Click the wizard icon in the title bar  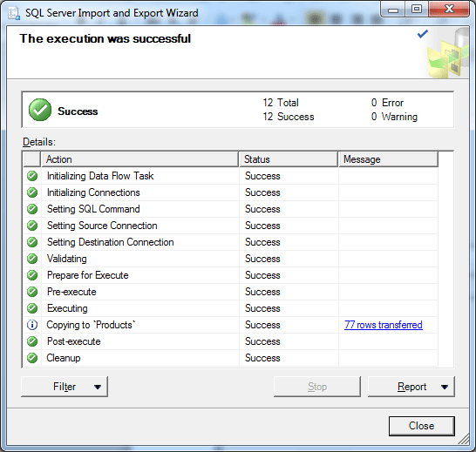[x=14, y=13]
